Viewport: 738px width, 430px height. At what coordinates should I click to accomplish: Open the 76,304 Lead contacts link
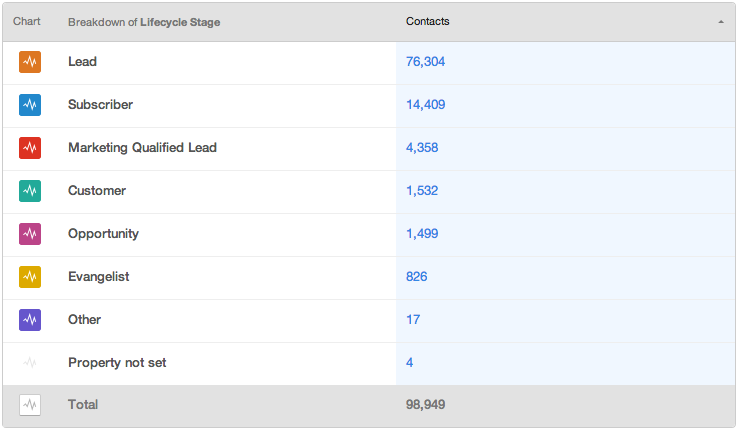425,62
